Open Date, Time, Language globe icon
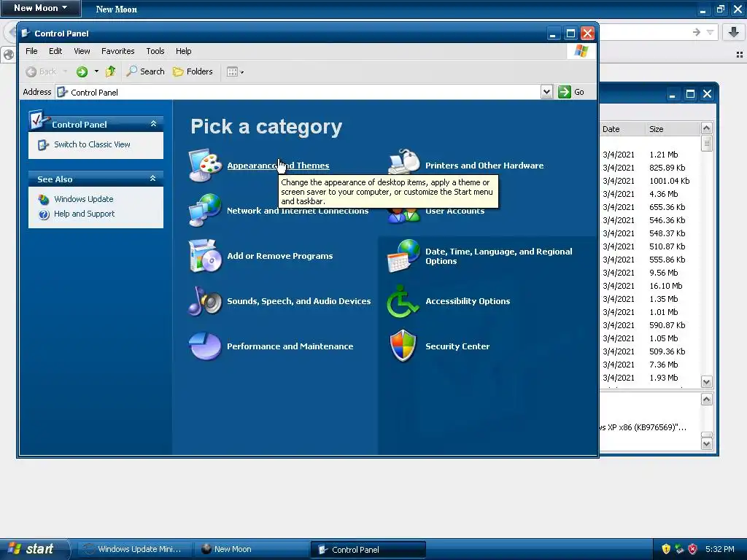The image size is (747, 560). tap(404, 256)
